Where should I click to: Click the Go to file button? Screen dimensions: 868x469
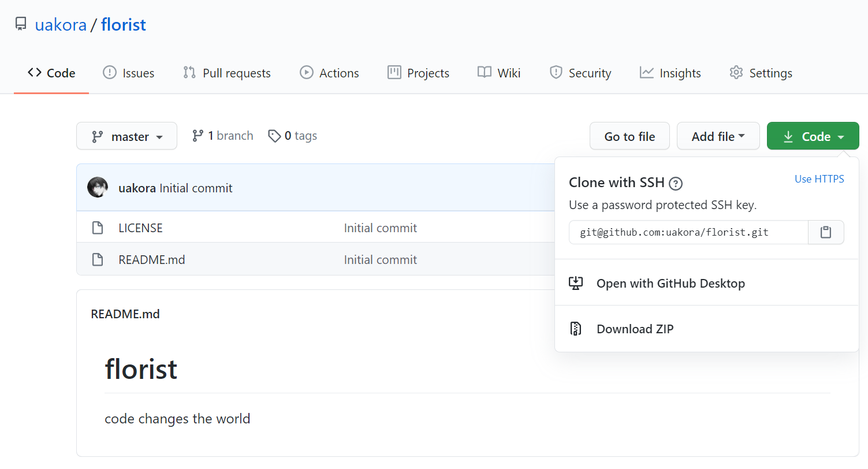[629, 136]
